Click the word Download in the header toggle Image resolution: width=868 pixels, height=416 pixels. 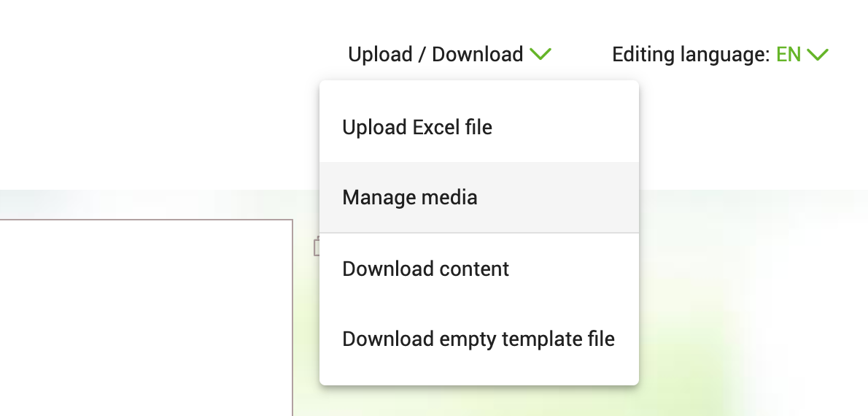tap(477, 54)
